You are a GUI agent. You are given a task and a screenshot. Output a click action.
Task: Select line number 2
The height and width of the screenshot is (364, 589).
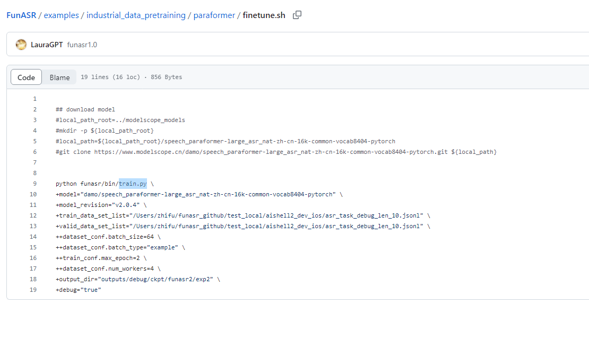pos(34,109)
